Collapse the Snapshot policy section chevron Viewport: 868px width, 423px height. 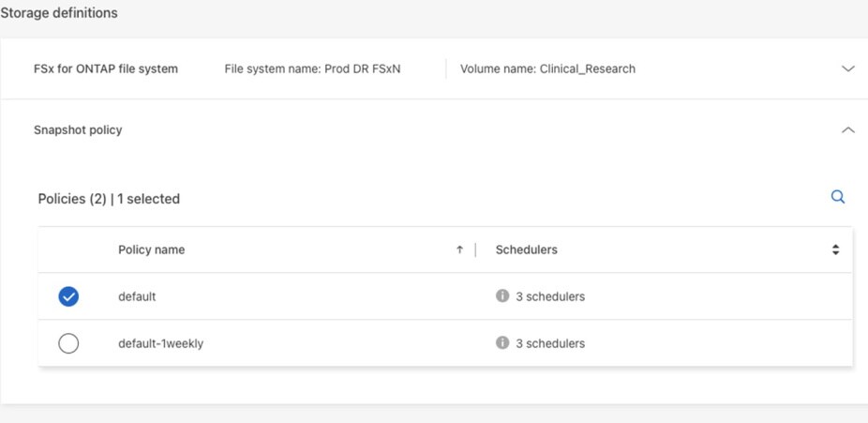(848, 130)
